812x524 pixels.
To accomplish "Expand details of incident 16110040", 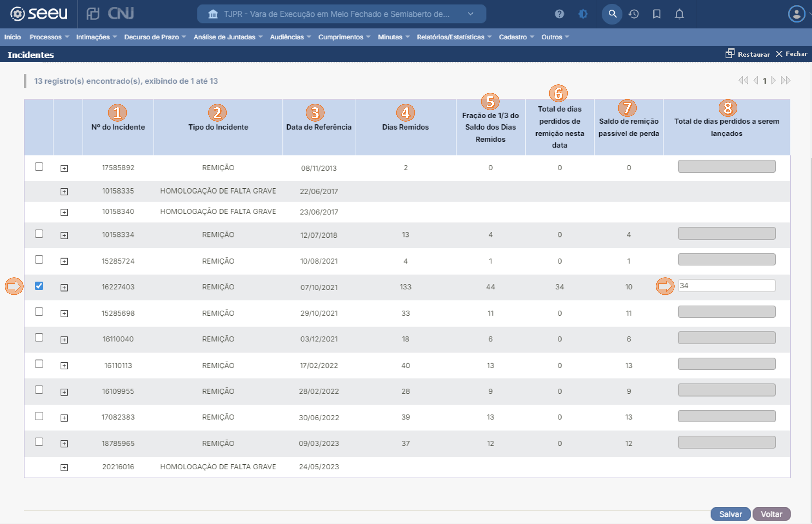I will pyautogui.click(x=64, y=340).
